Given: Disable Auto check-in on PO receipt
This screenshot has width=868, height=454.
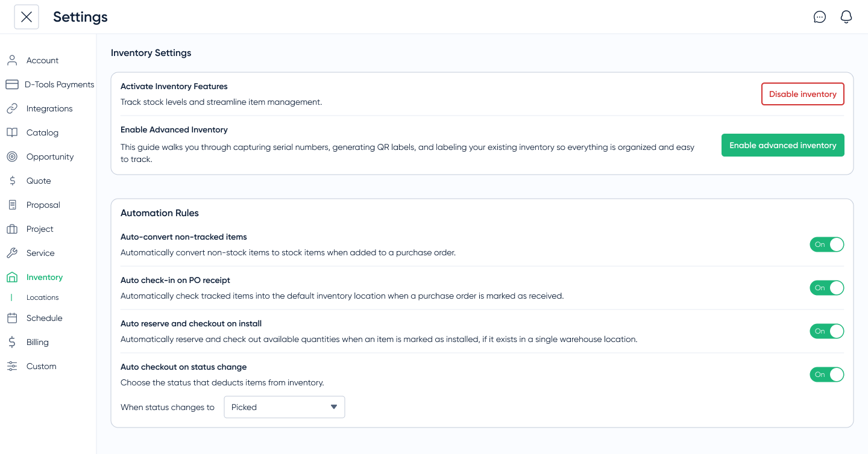Looking at the screenshot, I should pyautogui.click(x=826, y=288).
